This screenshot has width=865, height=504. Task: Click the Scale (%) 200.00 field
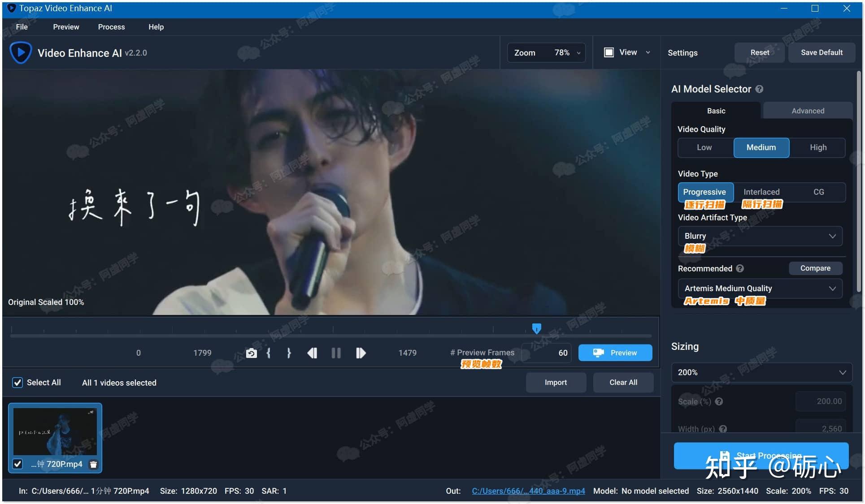point(821,401)
